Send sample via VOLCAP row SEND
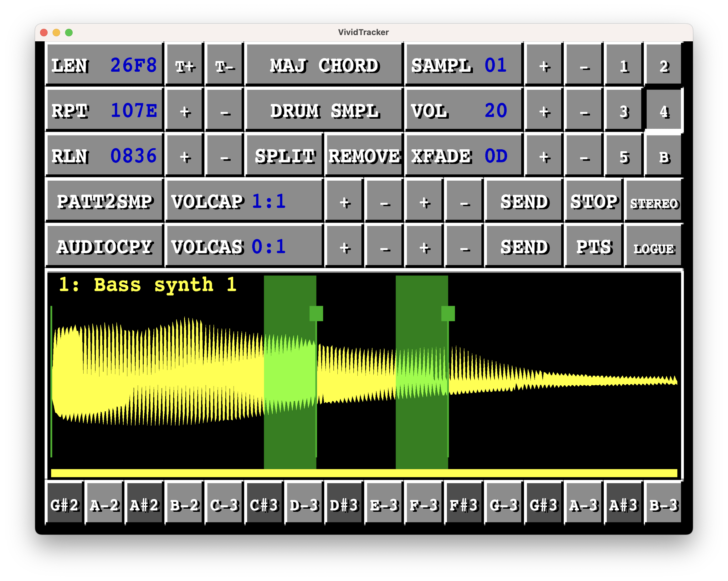This screenshot has width=728, height=581. (x=524, y=201)
